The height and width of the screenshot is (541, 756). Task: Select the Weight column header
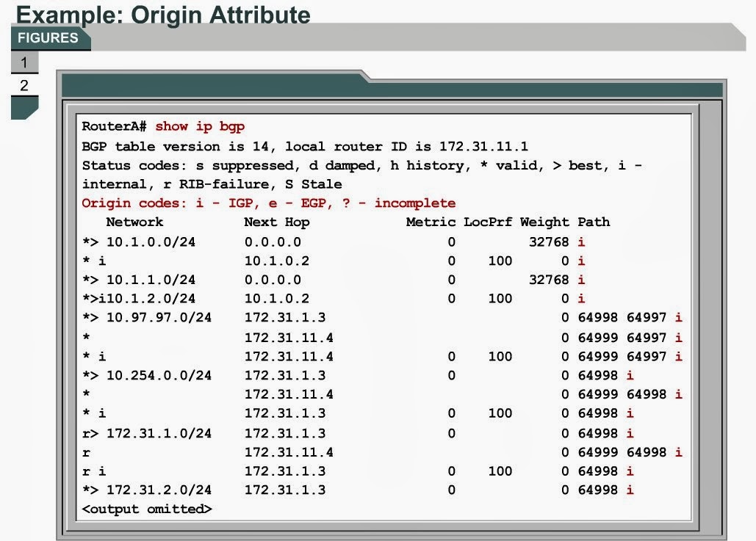coord(544,222)
